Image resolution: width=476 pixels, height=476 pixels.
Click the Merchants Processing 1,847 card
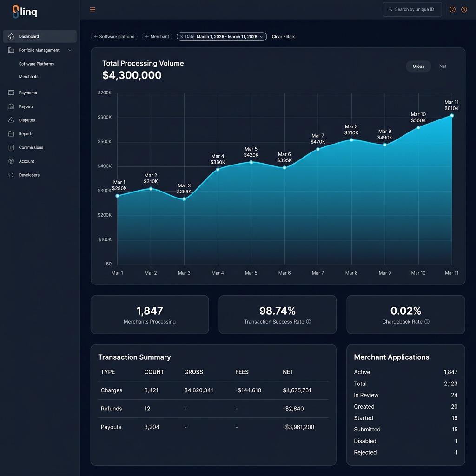point(150,315)
